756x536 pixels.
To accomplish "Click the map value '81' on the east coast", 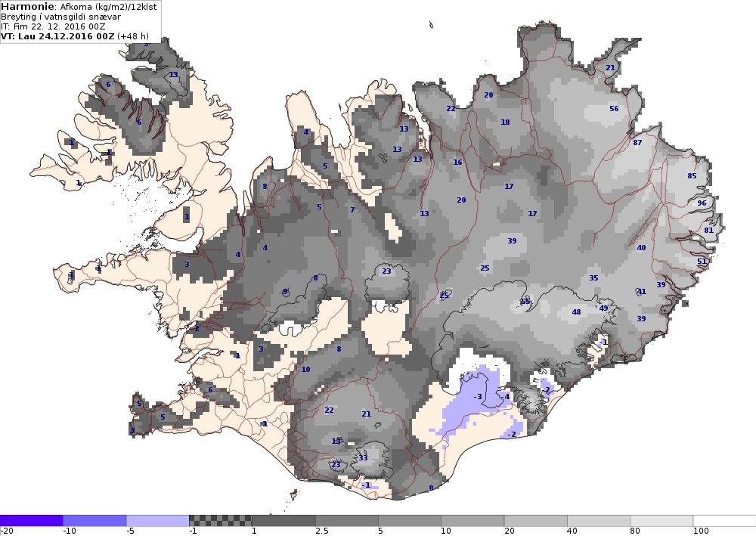I will coord(709,231).
